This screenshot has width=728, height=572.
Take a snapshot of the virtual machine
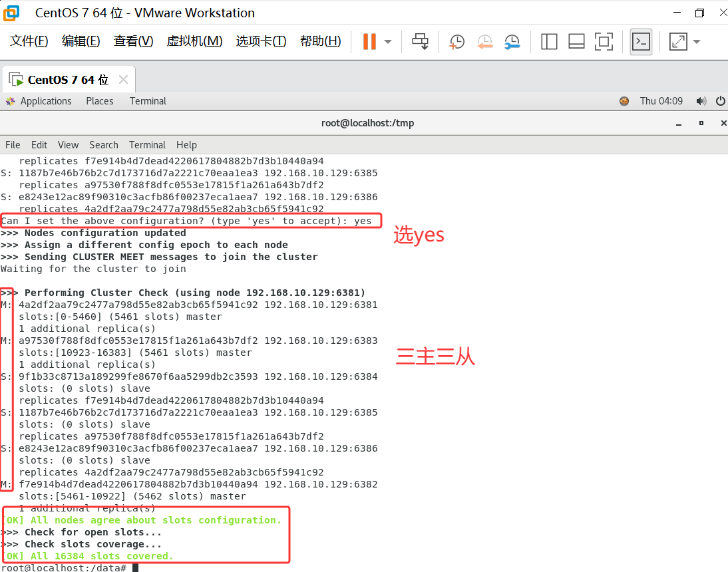pos(456,41)
